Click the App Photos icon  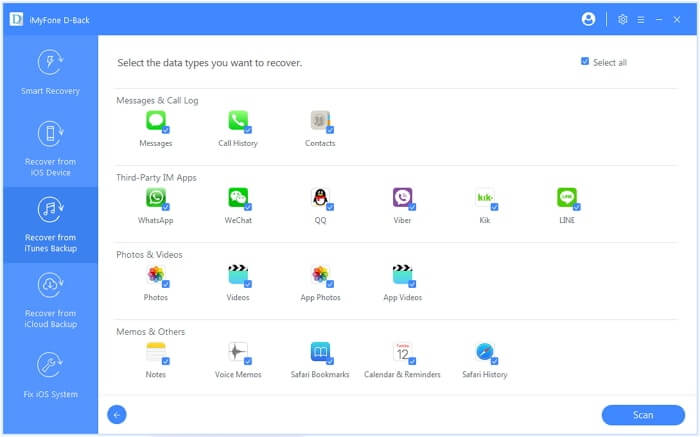[320, 275]
